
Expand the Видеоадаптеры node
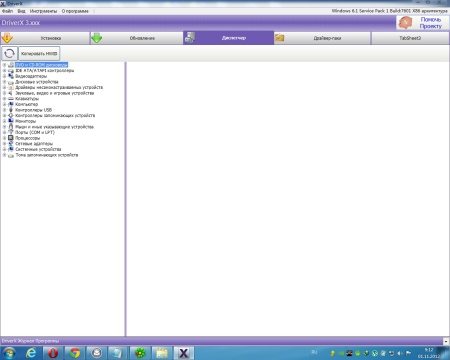[4, 76]
